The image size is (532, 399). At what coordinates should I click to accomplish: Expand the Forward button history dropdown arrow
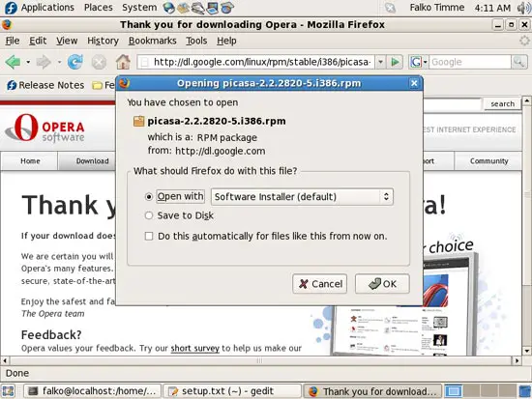(x=59, y=62)
